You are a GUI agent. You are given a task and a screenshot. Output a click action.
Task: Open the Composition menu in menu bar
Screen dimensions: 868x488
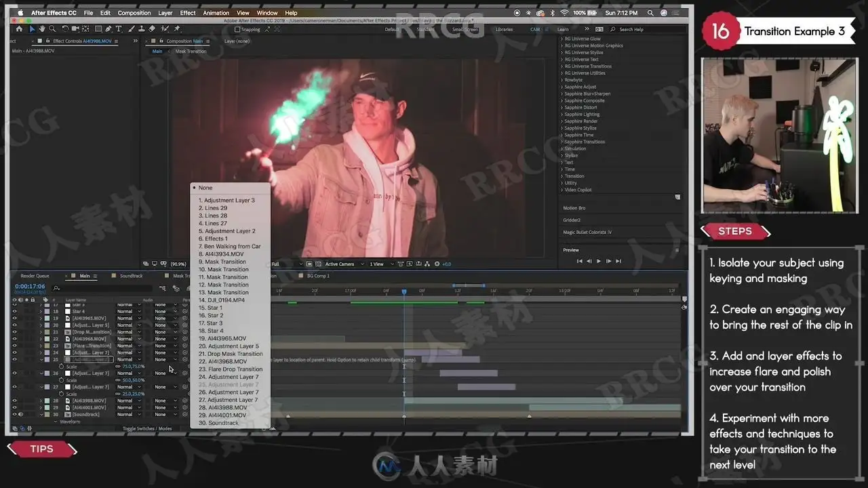[134, 13]
